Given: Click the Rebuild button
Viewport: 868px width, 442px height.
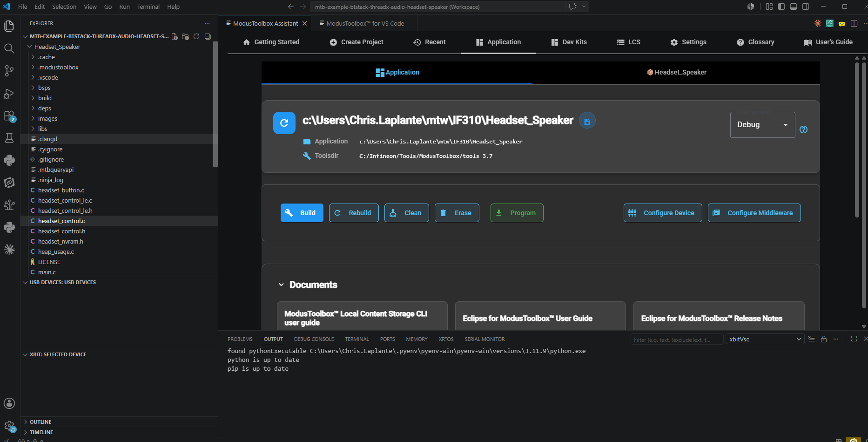Looking at the screenshot, I should (354, 213).
